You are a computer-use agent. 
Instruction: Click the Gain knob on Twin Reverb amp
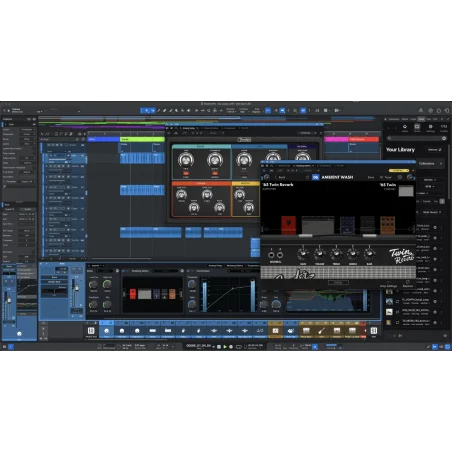click(x=303, y=253)
